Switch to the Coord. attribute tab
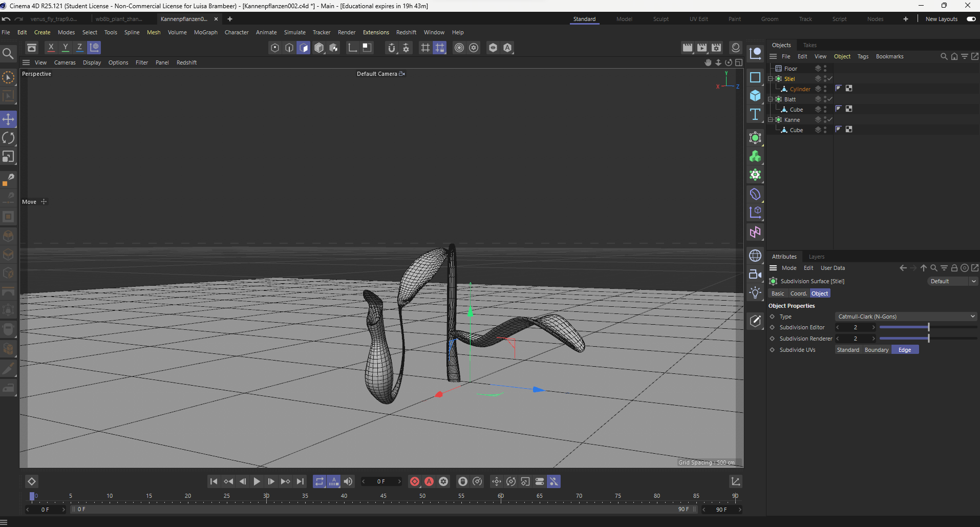 [798, 293]
